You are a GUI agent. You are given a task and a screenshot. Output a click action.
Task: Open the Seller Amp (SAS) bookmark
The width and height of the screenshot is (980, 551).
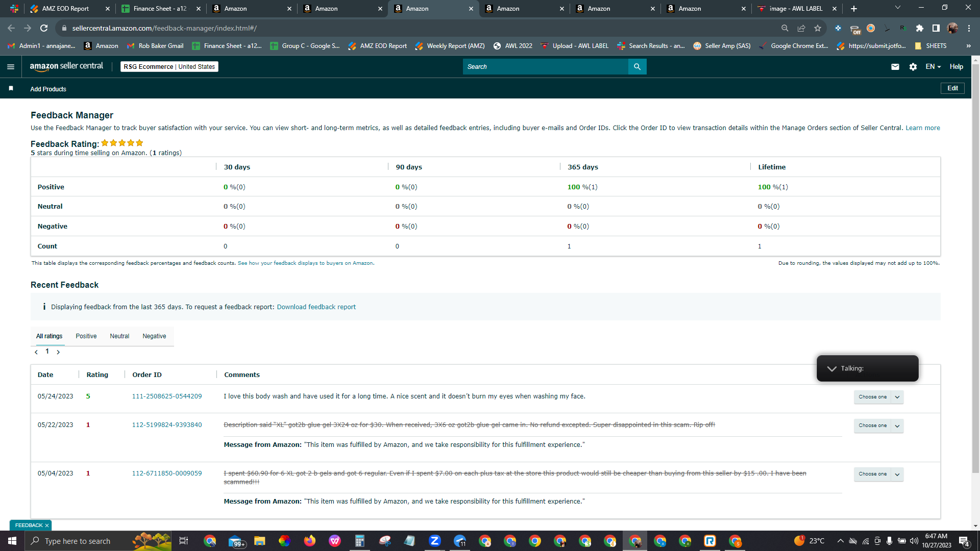click(722, 46)
